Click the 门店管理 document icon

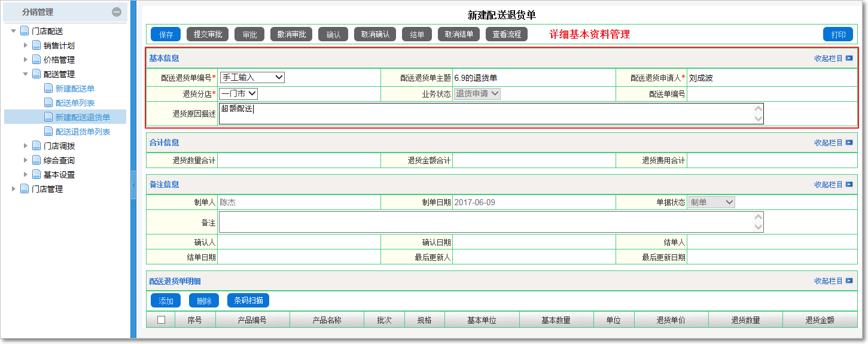click(x=25, y=189)
